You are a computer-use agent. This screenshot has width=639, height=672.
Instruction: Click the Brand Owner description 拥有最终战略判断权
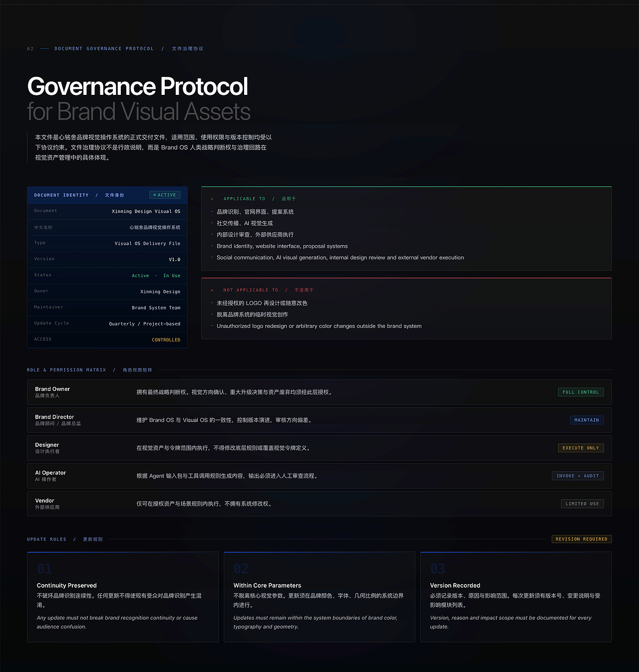point(236,392)
